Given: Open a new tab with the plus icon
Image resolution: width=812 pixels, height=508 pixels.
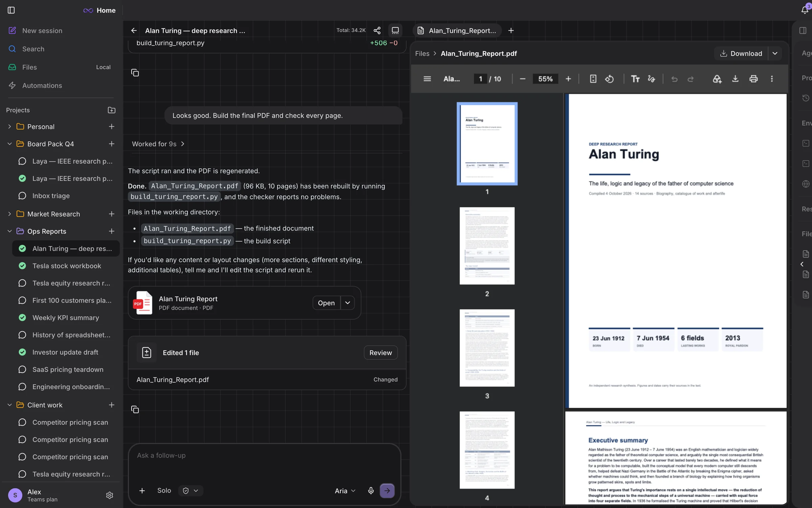Looking at the screenshot, I should (511, 30).
